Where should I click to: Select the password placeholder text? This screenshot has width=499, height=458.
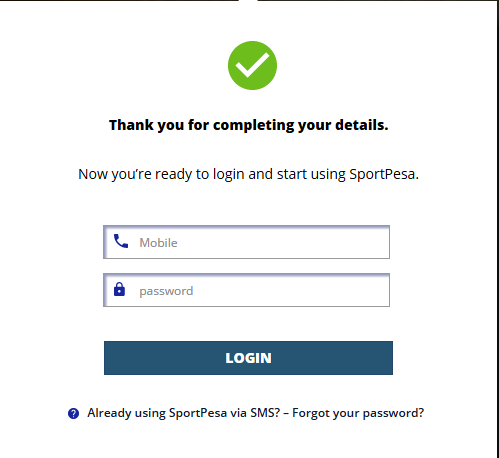point(166,291)
